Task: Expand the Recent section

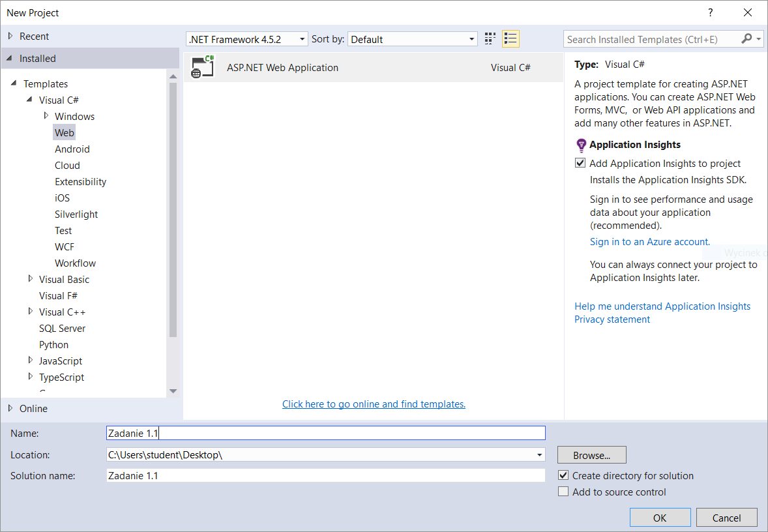Action: point(10,36)
